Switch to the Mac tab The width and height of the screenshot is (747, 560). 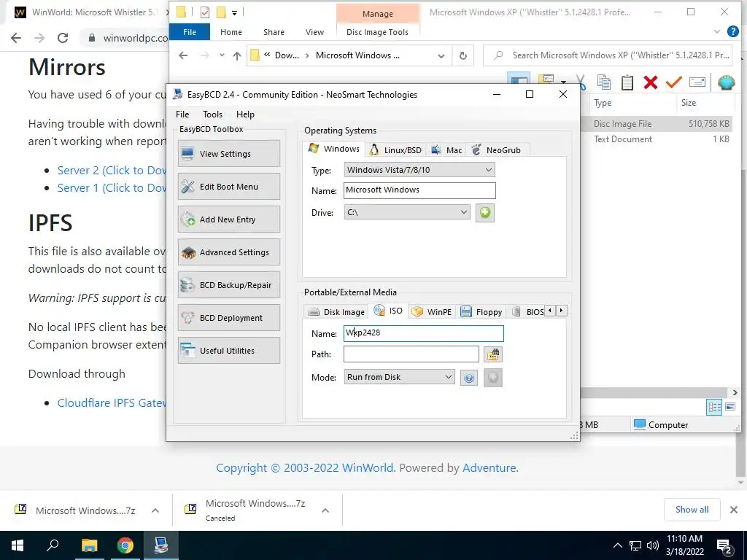point(446,150)
